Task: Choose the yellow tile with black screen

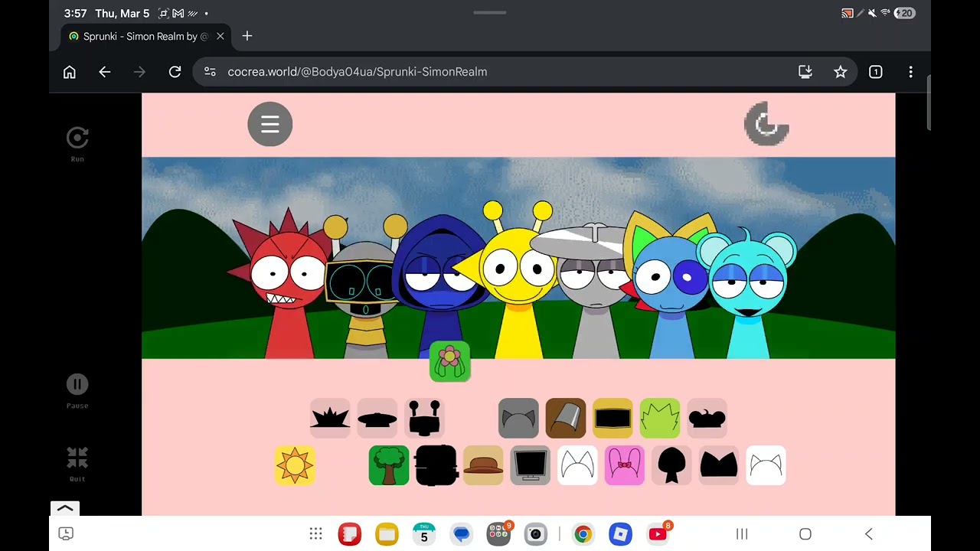Action: tap(612, 419)
